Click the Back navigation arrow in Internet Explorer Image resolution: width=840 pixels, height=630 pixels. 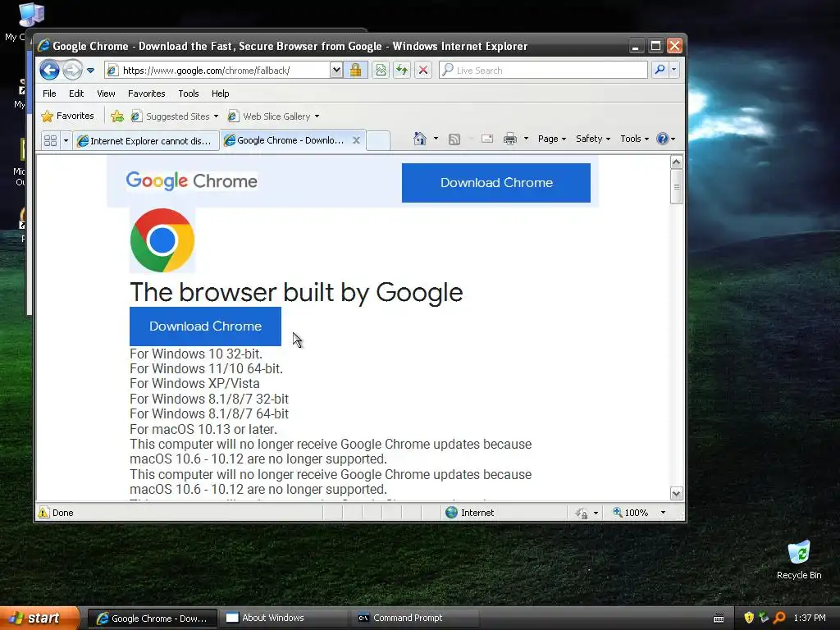pyautogui.click(x=49, y=71)
